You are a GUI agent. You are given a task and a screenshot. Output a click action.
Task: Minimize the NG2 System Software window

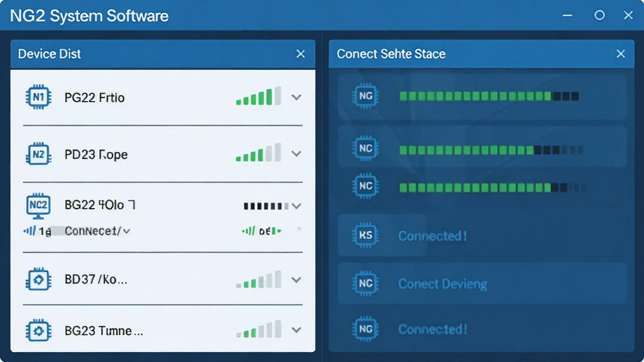568,16
